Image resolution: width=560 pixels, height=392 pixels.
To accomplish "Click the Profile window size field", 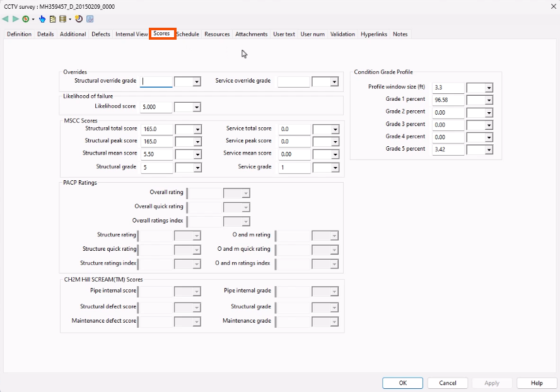I will tap(448, 87).
